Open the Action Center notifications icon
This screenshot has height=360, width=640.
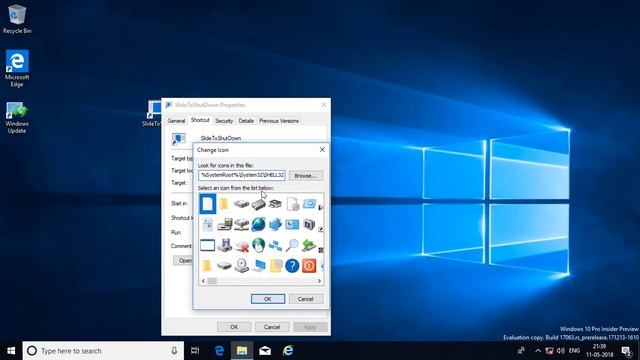(627, 351)
